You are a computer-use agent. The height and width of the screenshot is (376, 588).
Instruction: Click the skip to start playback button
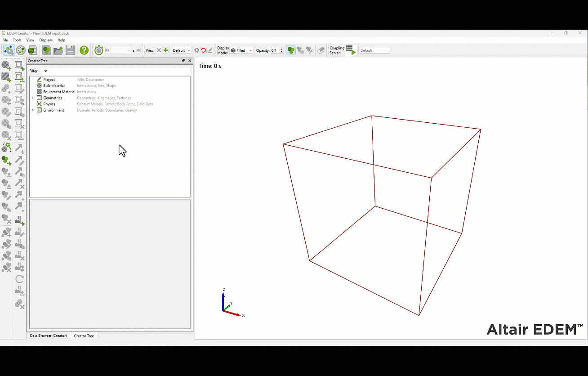point(107,50)
